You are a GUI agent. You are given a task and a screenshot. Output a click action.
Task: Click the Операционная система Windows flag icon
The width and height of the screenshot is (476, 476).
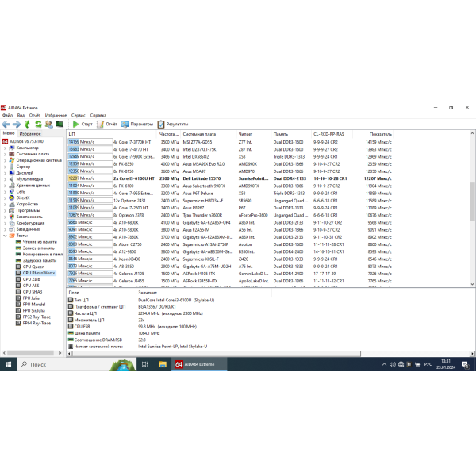click(x=12, y=160)
